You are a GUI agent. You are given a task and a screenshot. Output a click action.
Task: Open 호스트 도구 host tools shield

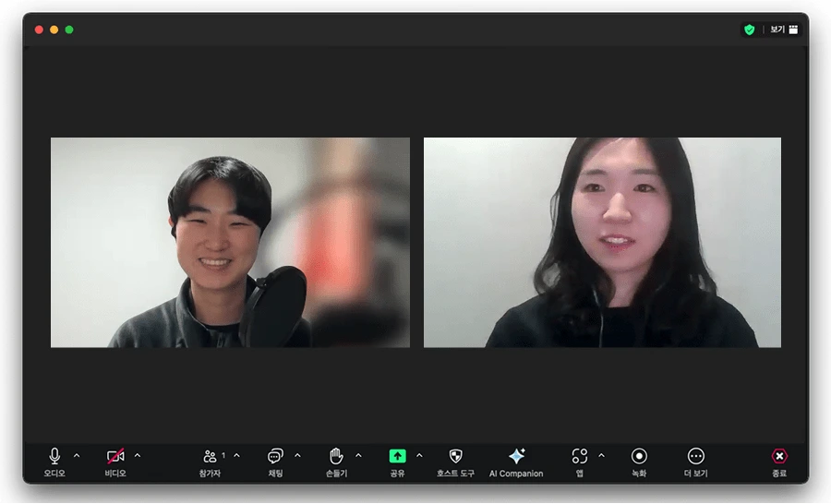[455, 456]
